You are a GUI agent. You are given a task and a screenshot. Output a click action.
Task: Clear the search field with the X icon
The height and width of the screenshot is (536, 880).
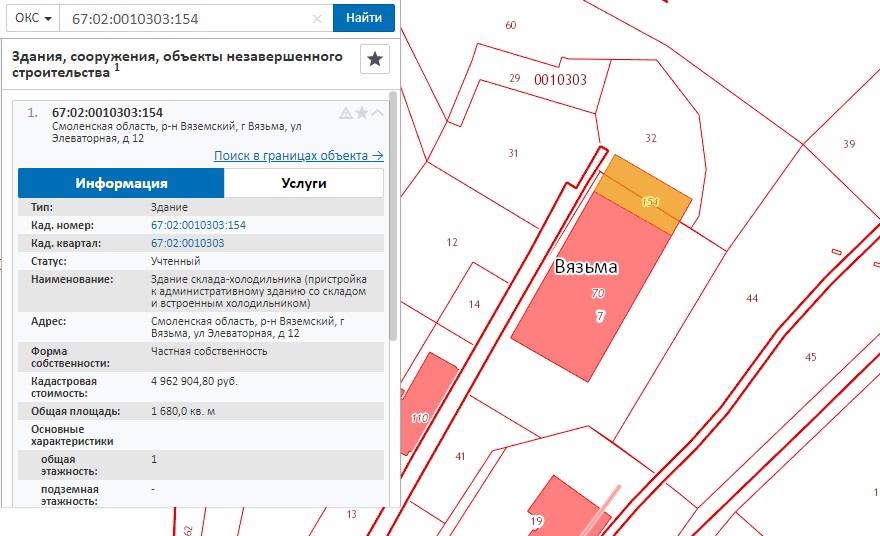tap(318, 18)
